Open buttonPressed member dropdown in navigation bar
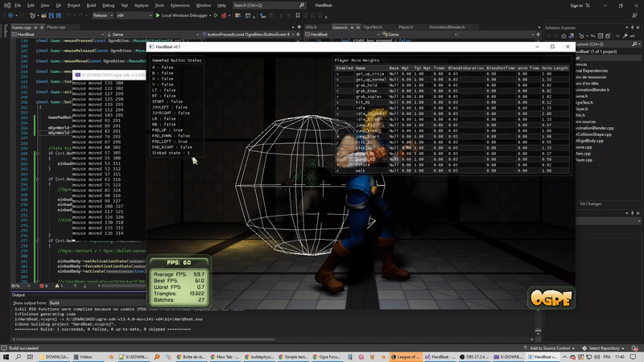Screen dimensions: 644x362 [248, 35]
